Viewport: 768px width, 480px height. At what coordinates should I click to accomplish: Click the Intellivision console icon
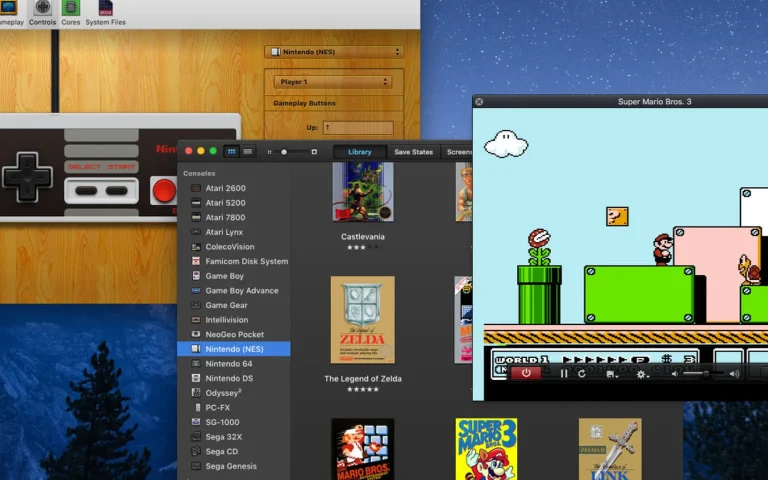coord(196,320)
